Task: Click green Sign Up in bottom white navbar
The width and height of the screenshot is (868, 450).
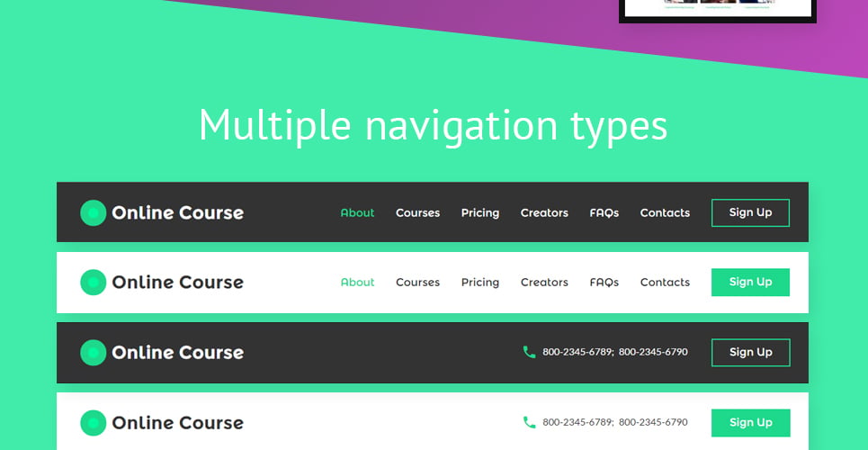Action: (x=751, y=423)
